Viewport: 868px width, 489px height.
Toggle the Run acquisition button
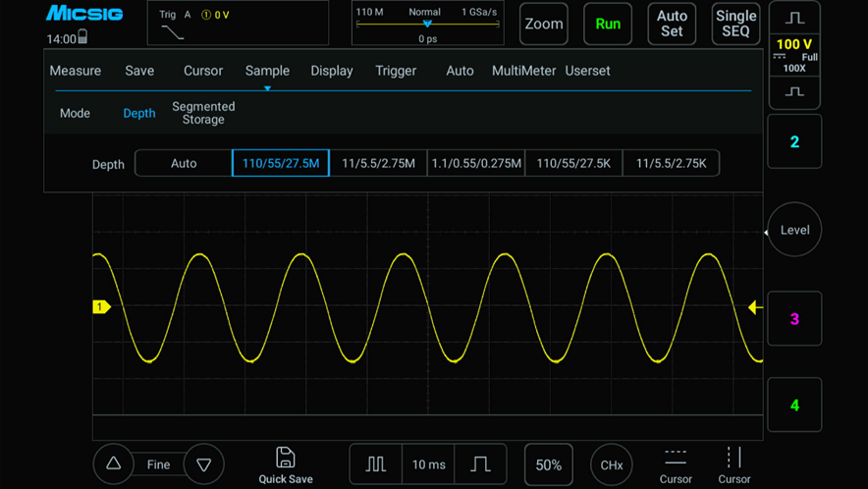(x=608, y=24)
